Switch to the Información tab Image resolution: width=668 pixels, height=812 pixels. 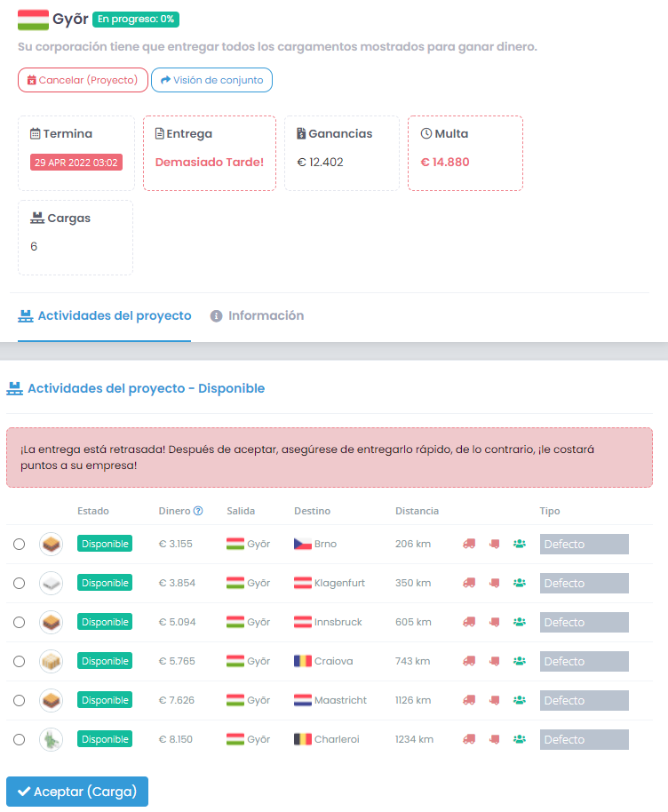pyautogui.click(x=258, y=316)
